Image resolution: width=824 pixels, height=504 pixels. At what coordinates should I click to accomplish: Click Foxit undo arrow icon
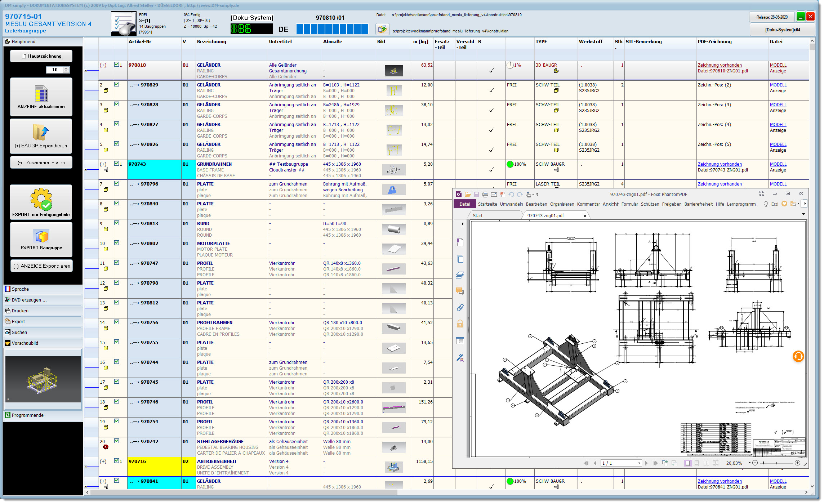(511, 195)
